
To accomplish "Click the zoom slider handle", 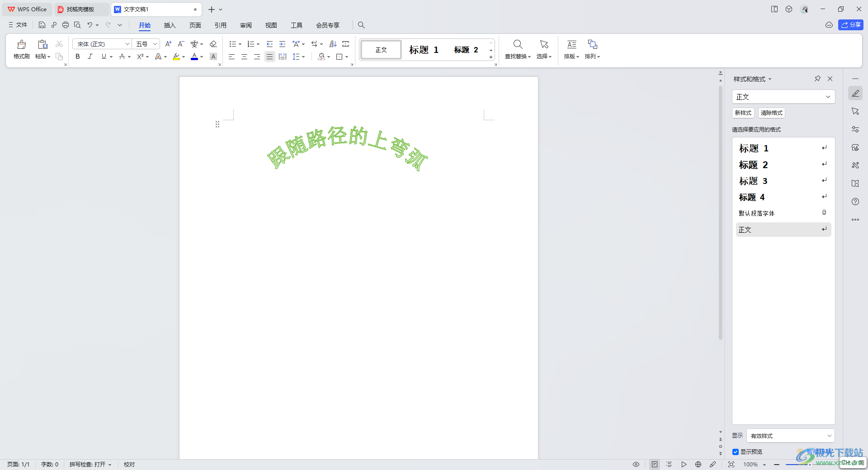I will pyautogui.click(x=809, y=465).
